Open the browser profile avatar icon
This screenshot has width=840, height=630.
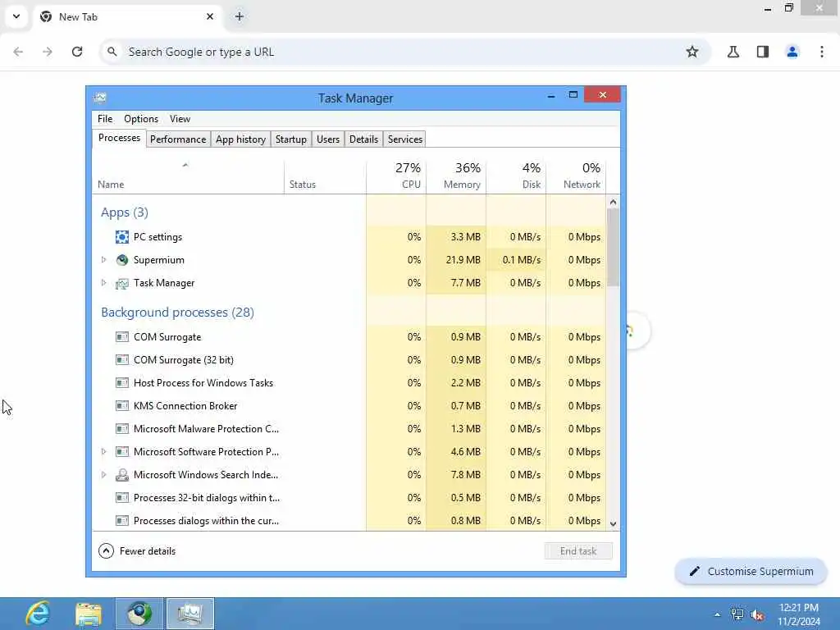792,52
